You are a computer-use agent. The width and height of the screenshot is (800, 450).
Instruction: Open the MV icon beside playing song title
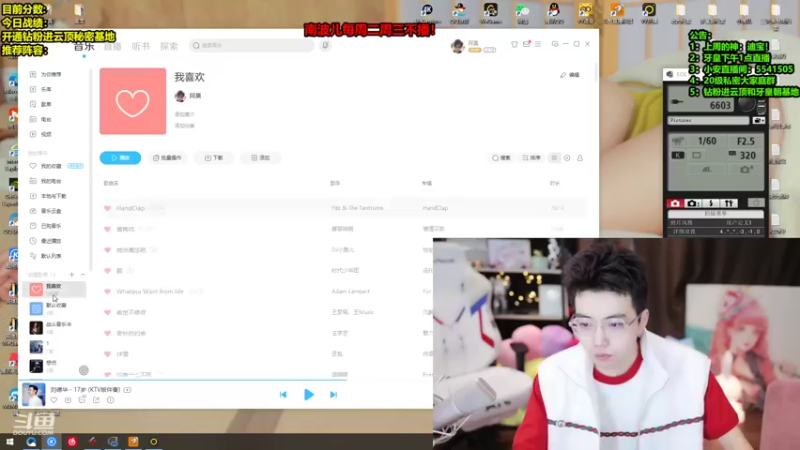[x=128, y=390]
